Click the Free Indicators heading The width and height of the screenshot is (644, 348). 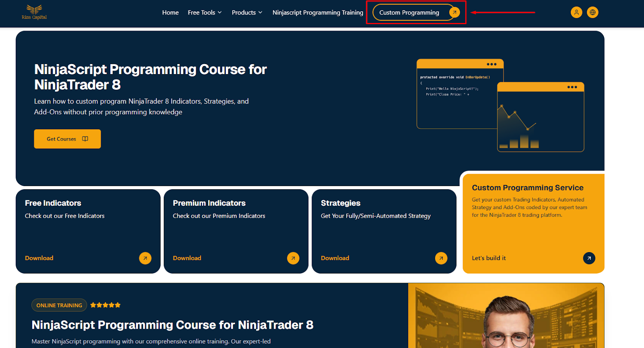pos(53,203)
